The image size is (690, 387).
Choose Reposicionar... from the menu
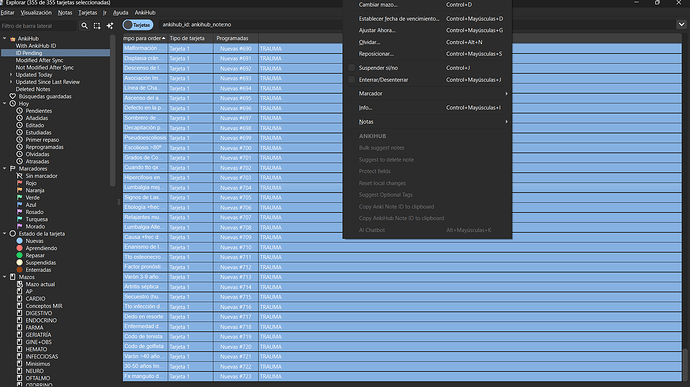427,54
